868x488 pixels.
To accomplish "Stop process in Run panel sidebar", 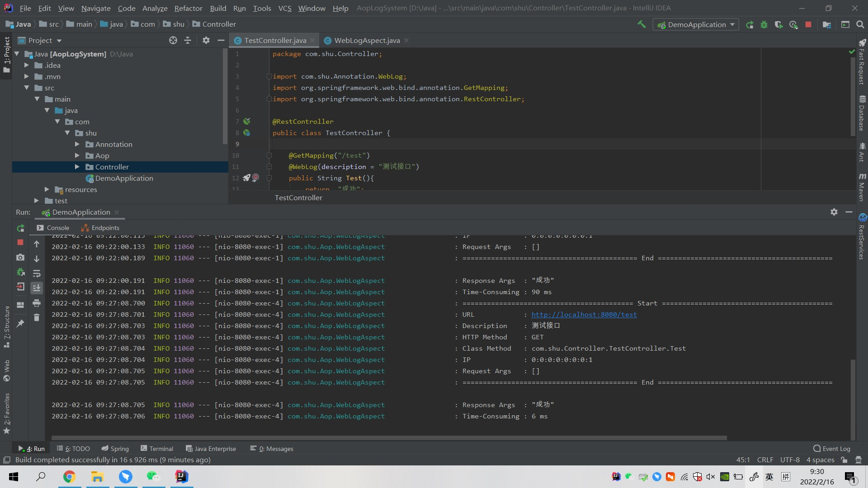I will tap(20, 243).
